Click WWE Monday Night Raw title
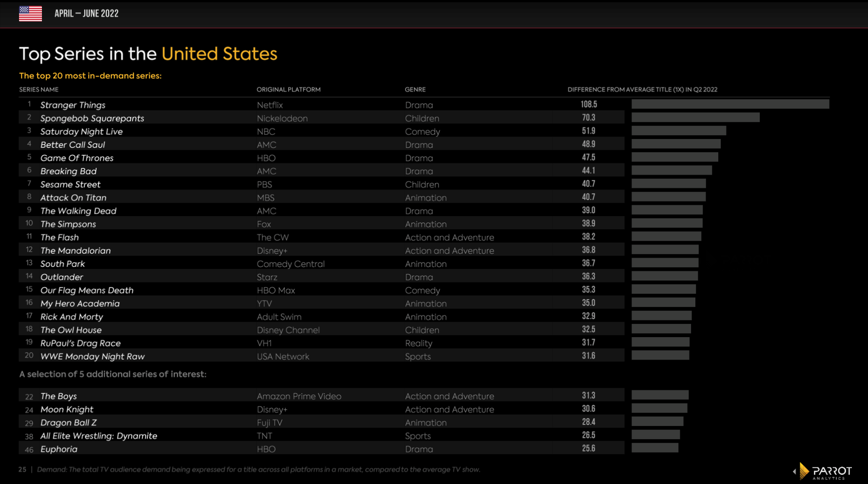This screenshot has height=484, width=868. coord(93,356)
